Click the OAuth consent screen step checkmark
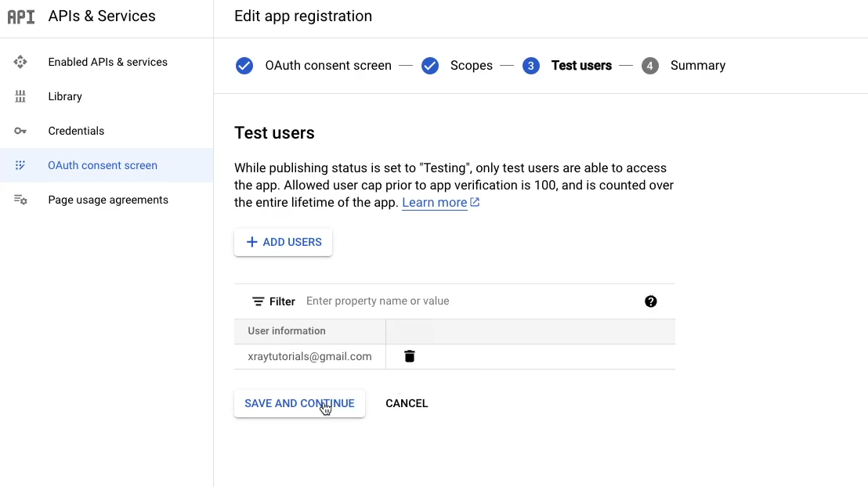Screen dimensions: 868x487 tap(244, 66)
